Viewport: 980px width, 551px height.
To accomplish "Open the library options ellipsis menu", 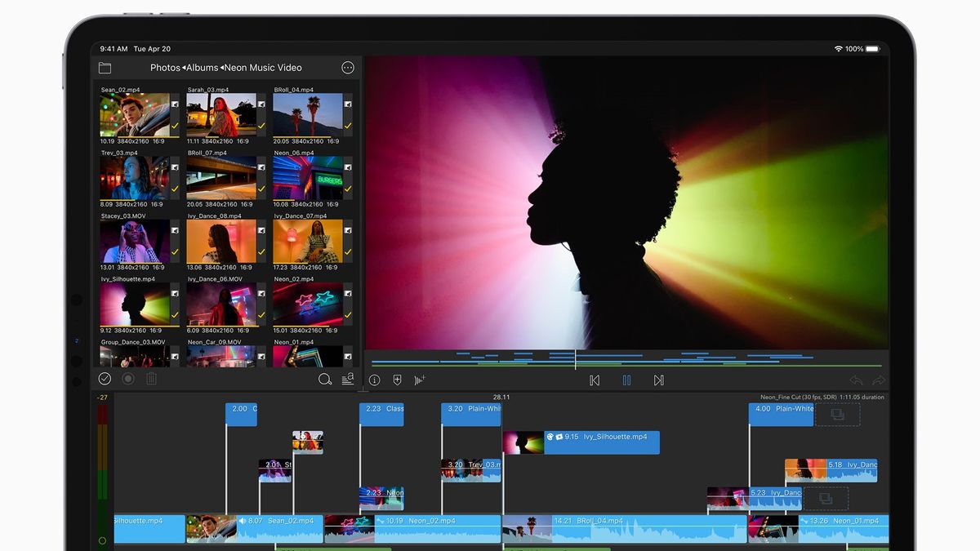I will 348,68.
